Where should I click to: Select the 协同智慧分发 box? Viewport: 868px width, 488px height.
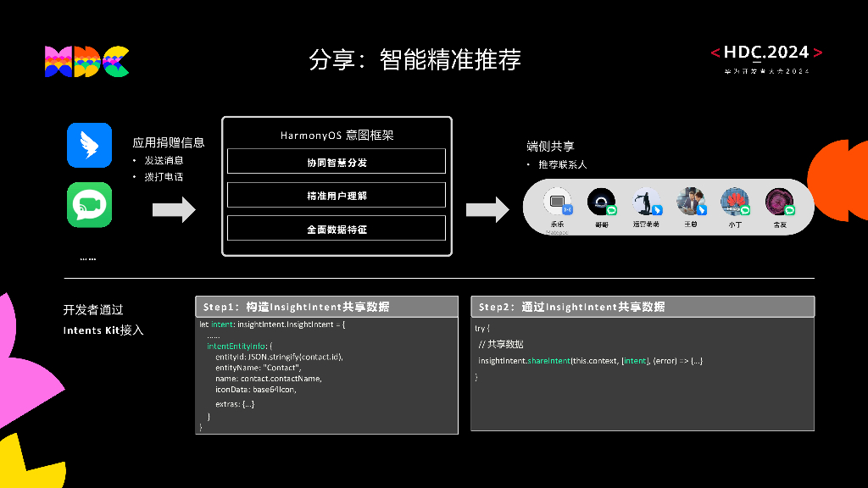pos(336,161)
